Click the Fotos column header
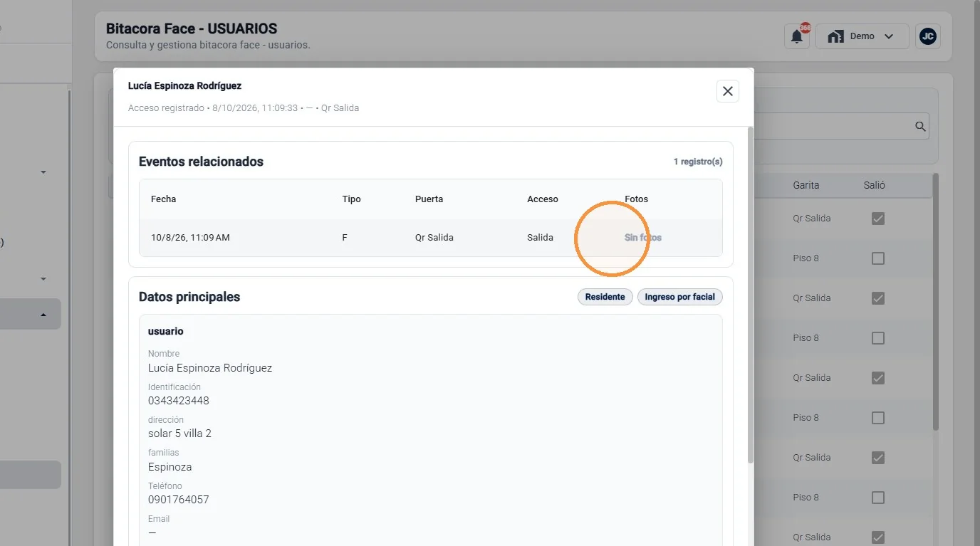This screenshot has height=546, width=980. coord(636,199)
